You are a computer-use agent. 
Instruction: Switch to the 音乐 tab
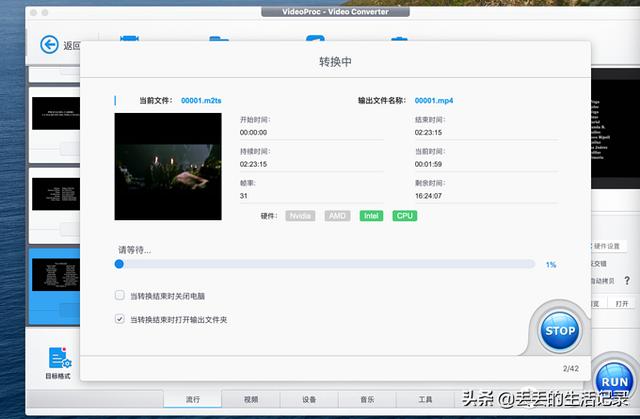pos(367,399)
